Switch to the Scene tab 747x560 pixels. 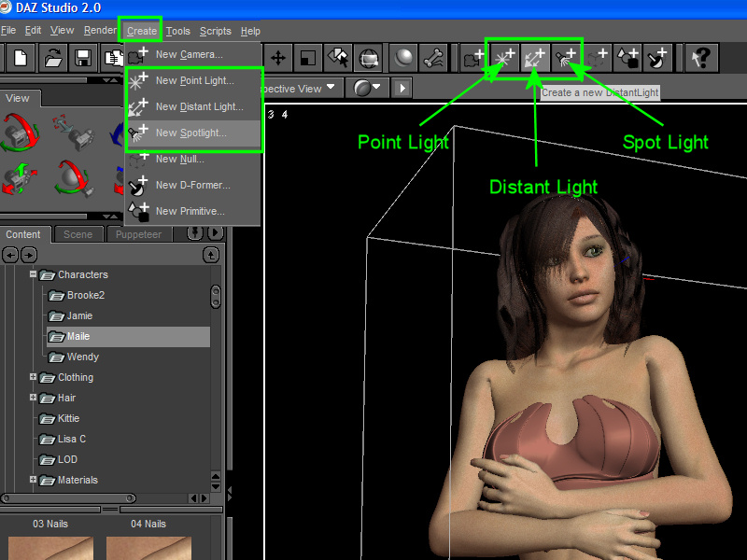pyautogui.click(x=78, y=234)
